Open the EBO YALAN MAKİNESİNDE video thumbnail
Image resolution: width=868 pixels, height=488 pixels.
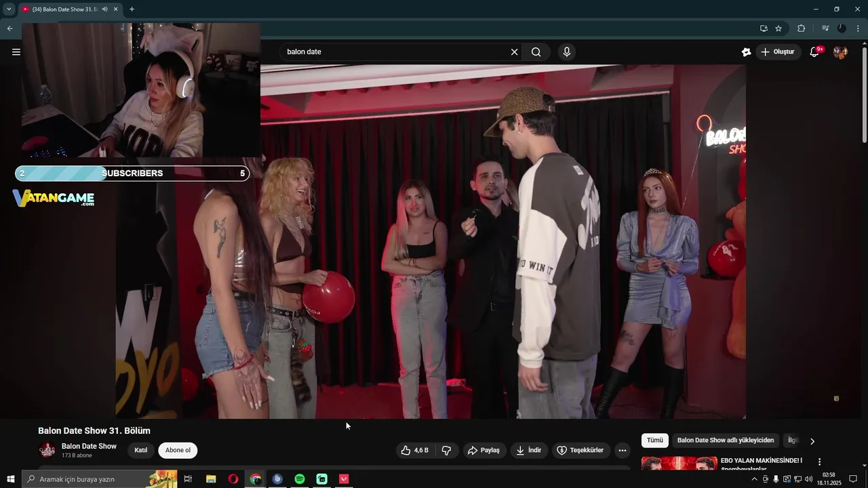[679, 463]
